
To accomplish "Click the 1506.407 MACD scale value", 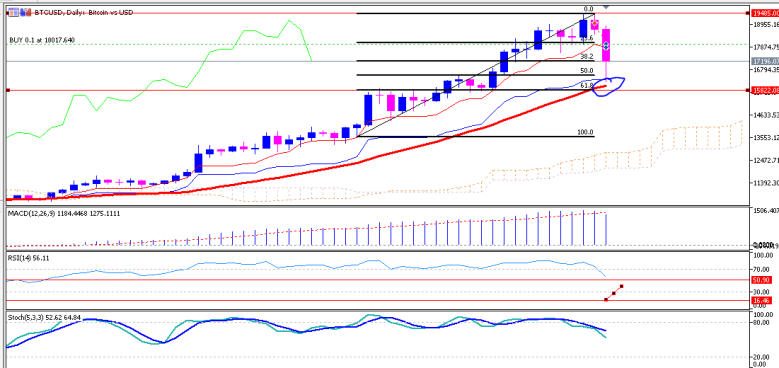I will (766, 211).
